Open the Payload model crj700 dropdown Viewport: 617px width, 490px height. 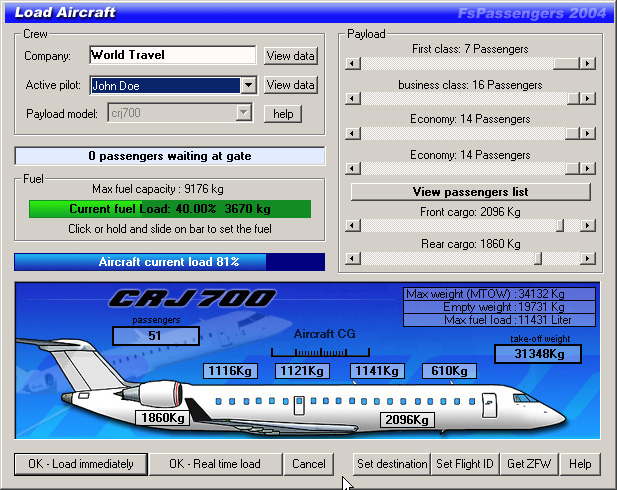click(x=244, y=113)
